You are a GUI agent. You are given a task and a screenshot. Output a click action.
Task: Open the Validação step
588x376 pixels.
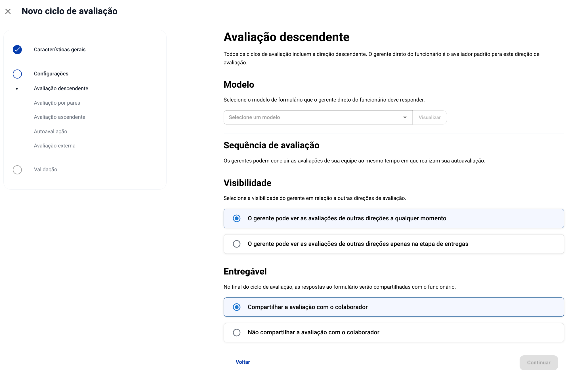pos(45,170)
